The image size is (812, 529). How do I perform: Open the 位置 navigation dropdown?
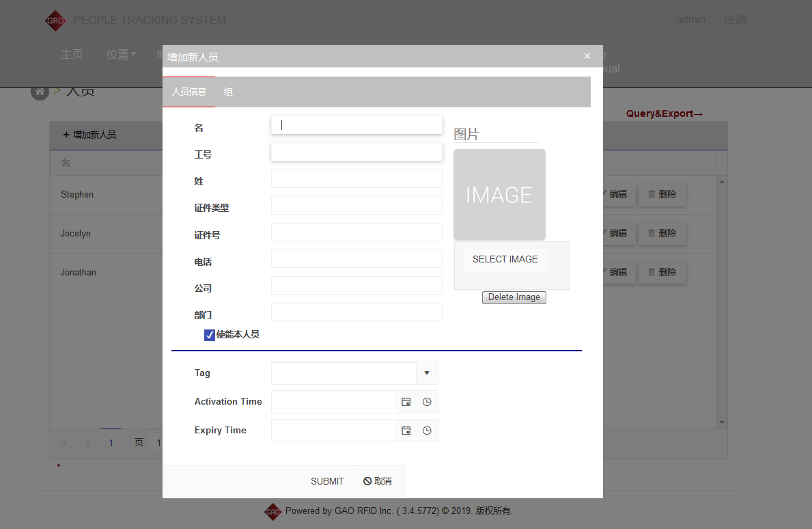coord(121,55)
